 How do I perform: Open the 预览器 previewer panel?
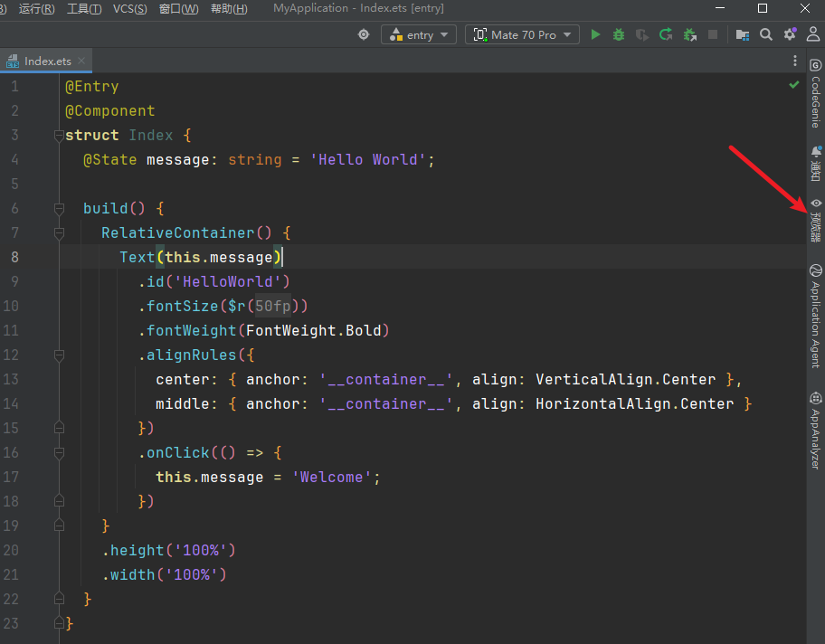[x=816, y=221]
